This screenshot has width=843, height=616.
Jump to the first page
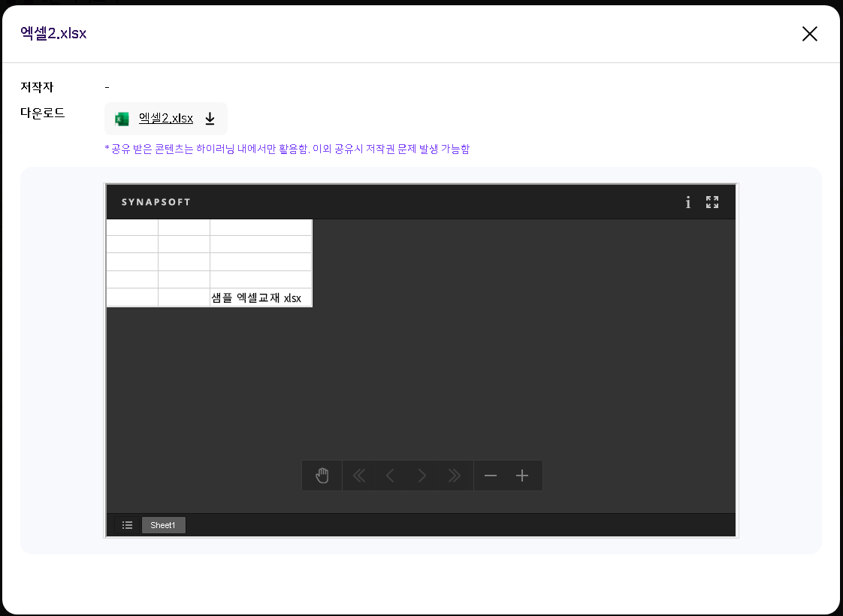pyautogui.click(x=359, y=476)
